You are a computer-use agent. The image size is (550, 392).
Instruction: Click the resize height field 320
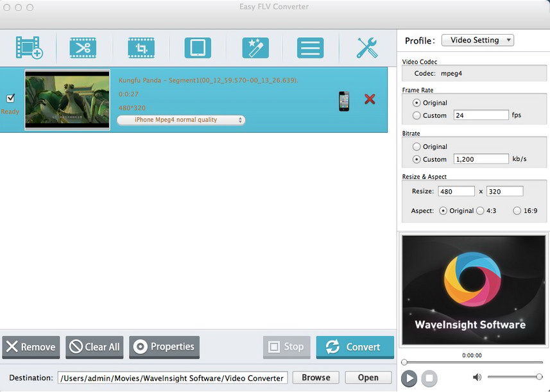click(504, 191)
